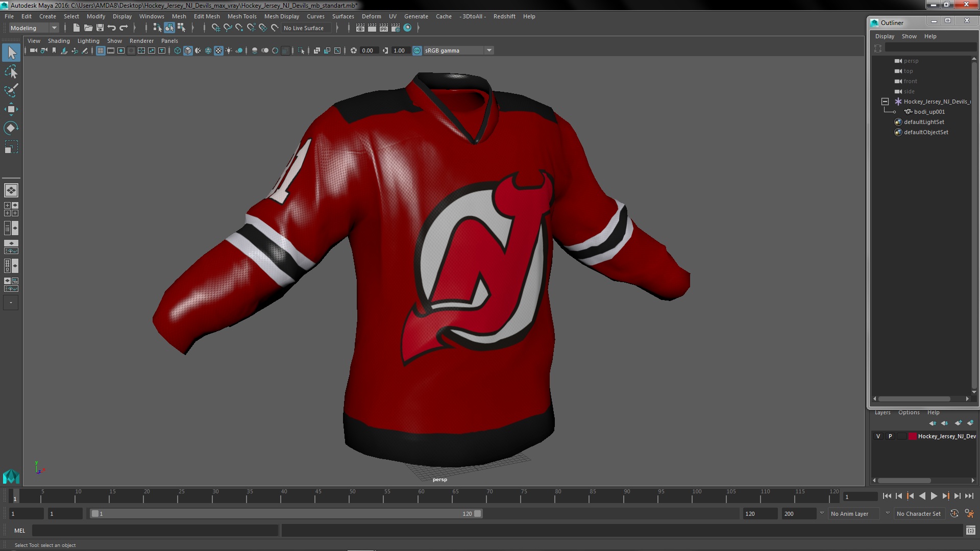Screen dimensions: 980x551
Task: Go to end of playback range
Action: click(x=969, y=496)
